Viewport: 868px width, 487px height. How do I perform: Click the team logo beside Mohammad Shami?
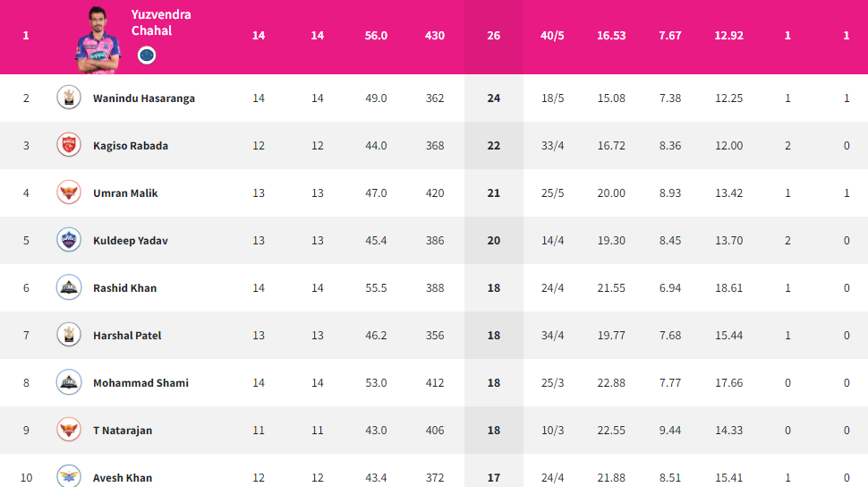[x=69, y=382]
